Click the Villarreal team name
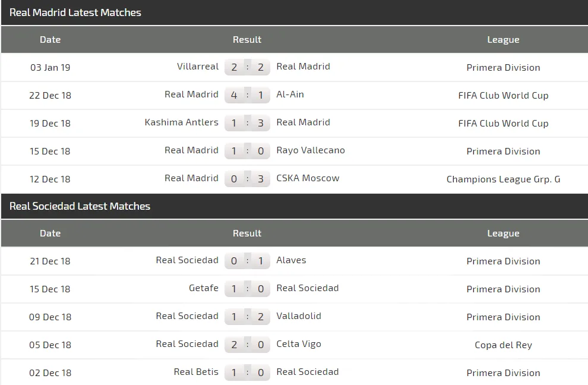Viewport: 588px width, 385px height. tap(198, 67)
